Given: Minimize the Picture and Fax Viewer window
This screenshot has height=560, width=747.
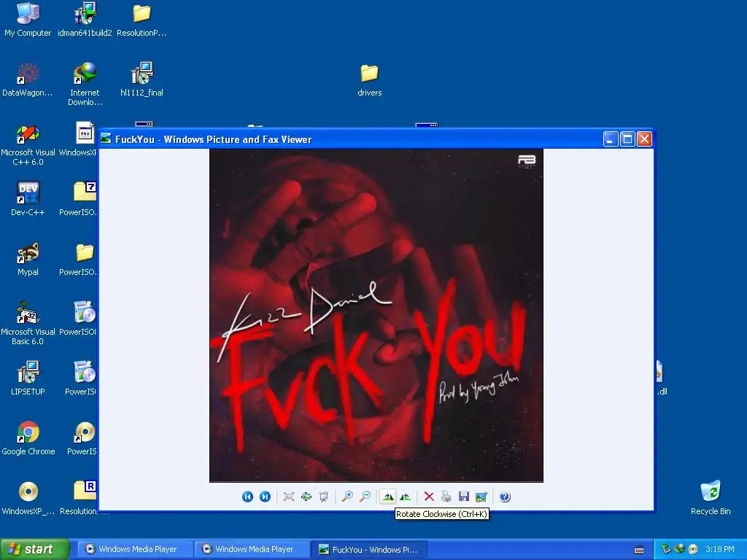Looking at the screenshot, I should pyautogui.click(x=611, y=139).
